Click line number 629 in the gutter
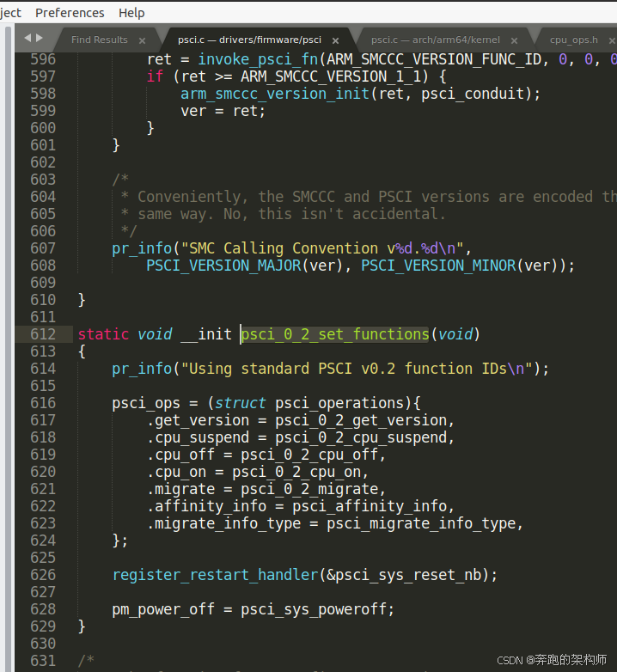 point(43,626)
